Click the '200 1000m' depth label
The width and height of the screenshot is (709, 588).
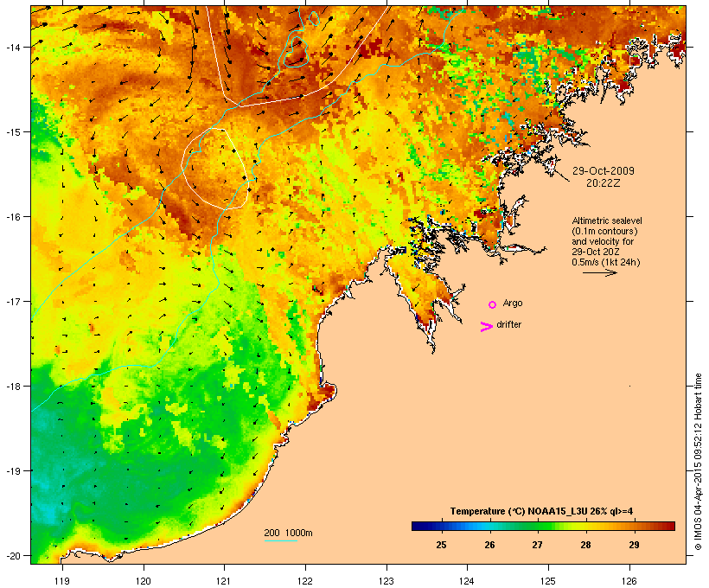[288, 533]
